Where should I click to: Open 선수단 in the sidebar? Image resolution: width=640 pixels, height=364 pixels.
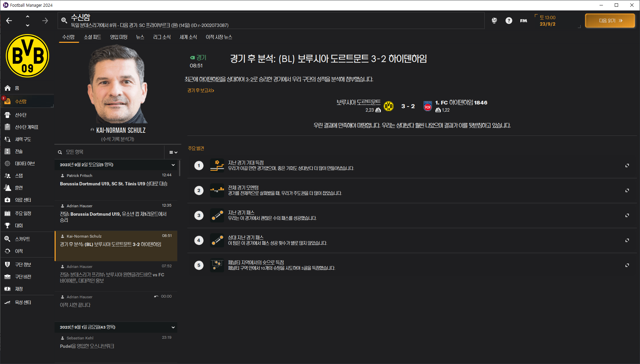point(27,115)
